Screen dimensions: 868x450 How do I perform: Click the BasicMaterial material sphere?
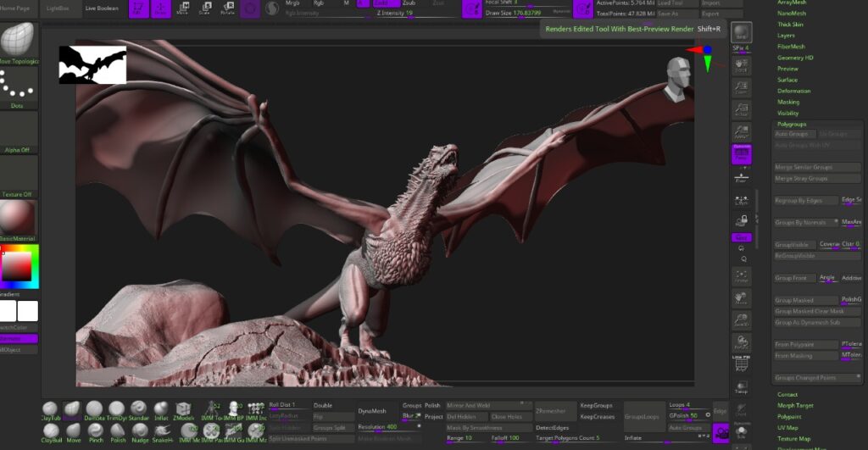[x=18, y=218]
